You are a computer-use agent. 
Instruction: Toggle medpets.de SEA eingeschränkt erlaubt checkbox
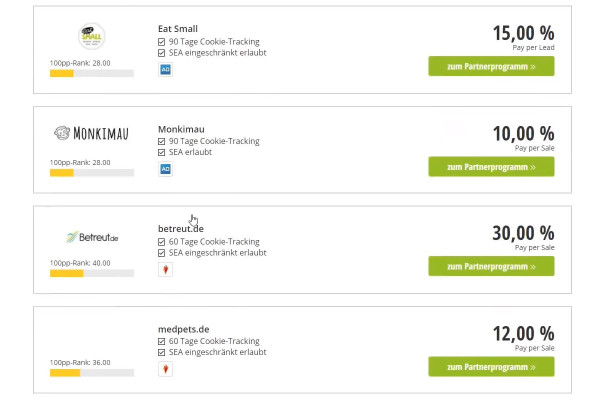pyautogui.click(x=161, y=353)
